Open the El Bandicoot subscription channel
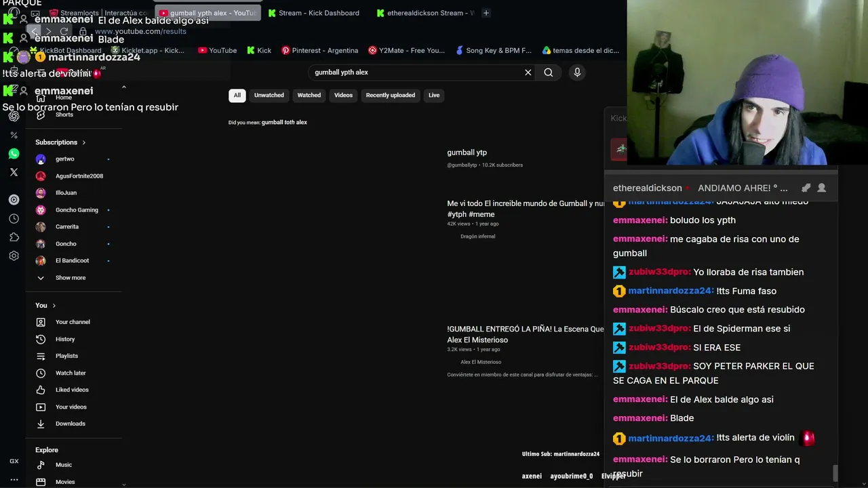 [x=72, y=261]
